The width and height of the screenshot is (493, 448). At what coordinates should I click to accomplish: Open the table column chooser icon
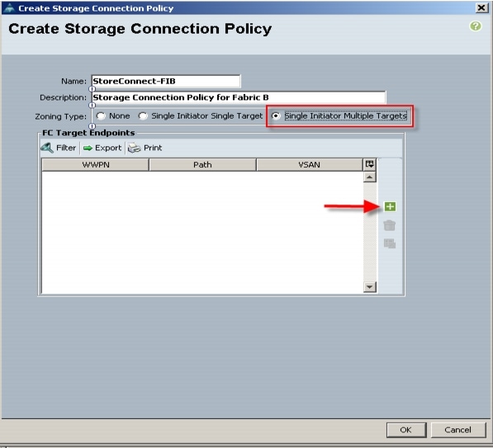click(369, 164)
